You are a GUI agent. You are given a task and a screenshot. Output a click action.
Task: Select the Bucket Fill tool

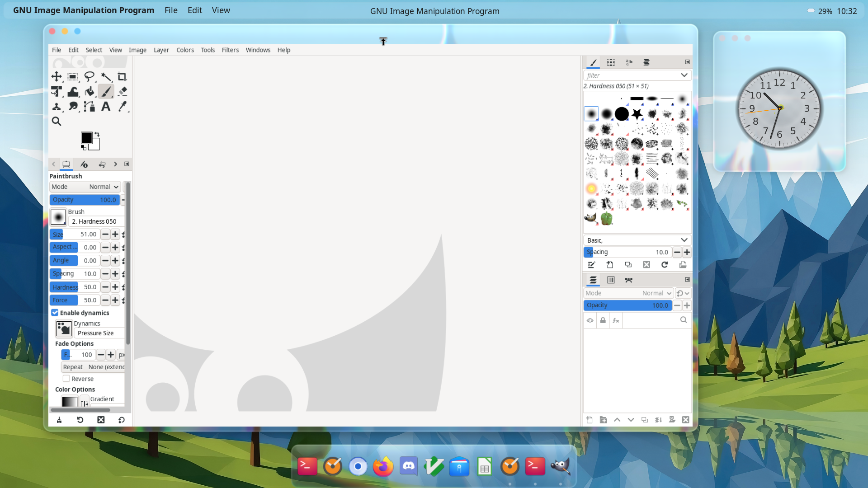click(90, 92)
